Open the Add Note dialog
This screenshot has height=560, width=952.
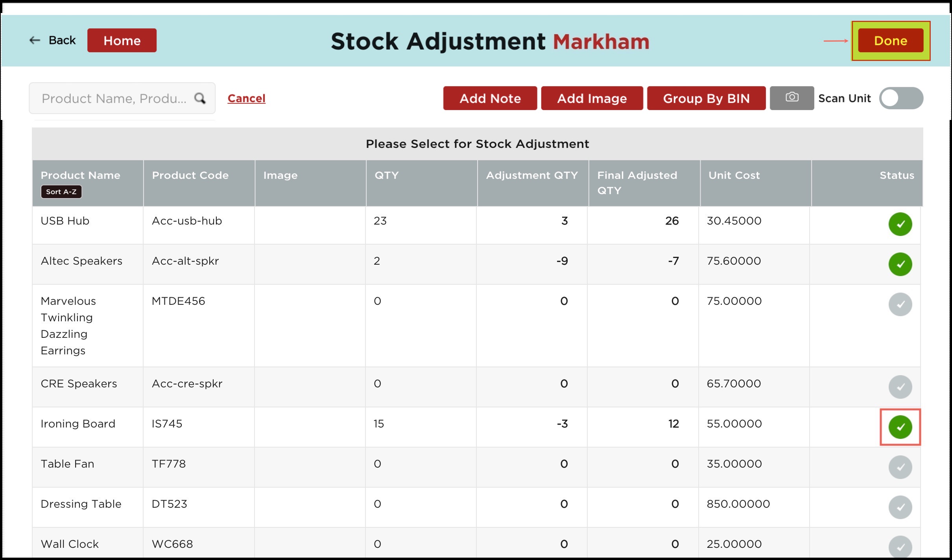point(490,98)
